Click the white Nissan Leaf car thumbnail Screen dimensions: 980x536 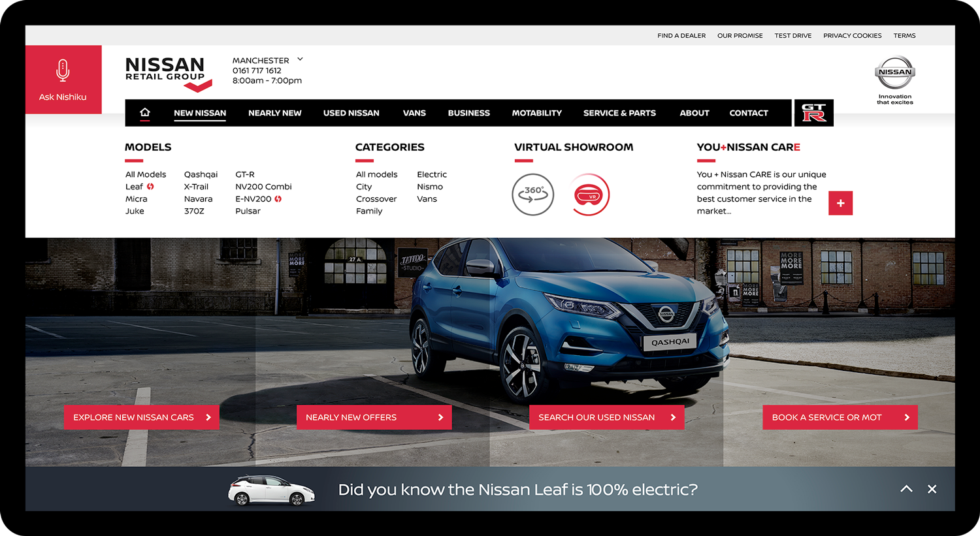[271, 490]
